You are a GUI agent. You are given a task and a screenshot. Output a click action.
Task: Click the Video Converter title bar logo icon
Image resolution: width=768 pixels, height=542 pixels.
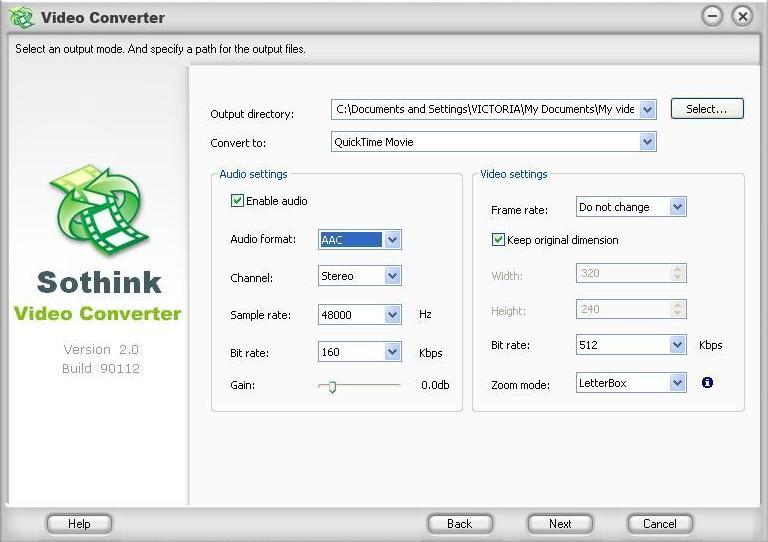click(22, 18)
